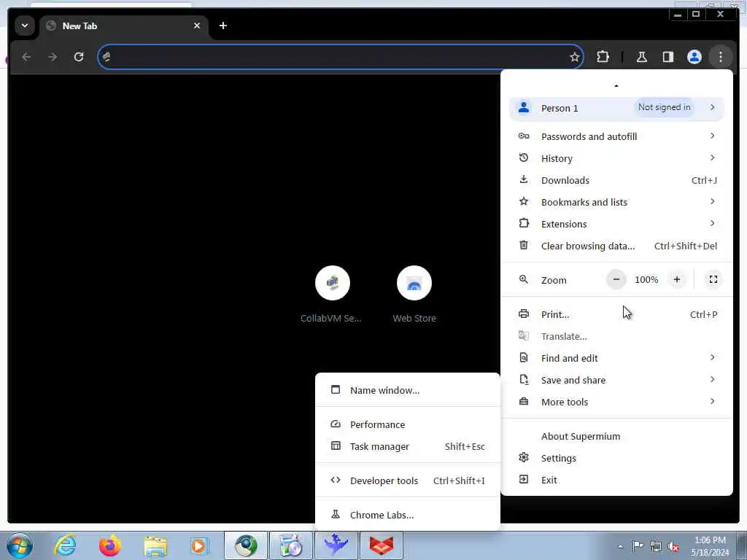
Task: Expand the Save and share chevron
Action: pyautogui.click(x=712, y=379)
